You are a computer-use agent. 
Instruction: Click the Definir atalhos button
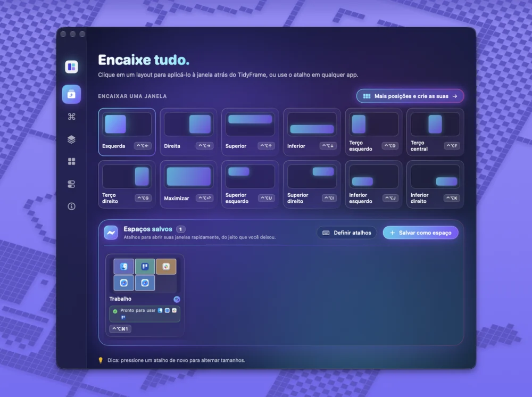pyautogui.click(x=347, y=233)
